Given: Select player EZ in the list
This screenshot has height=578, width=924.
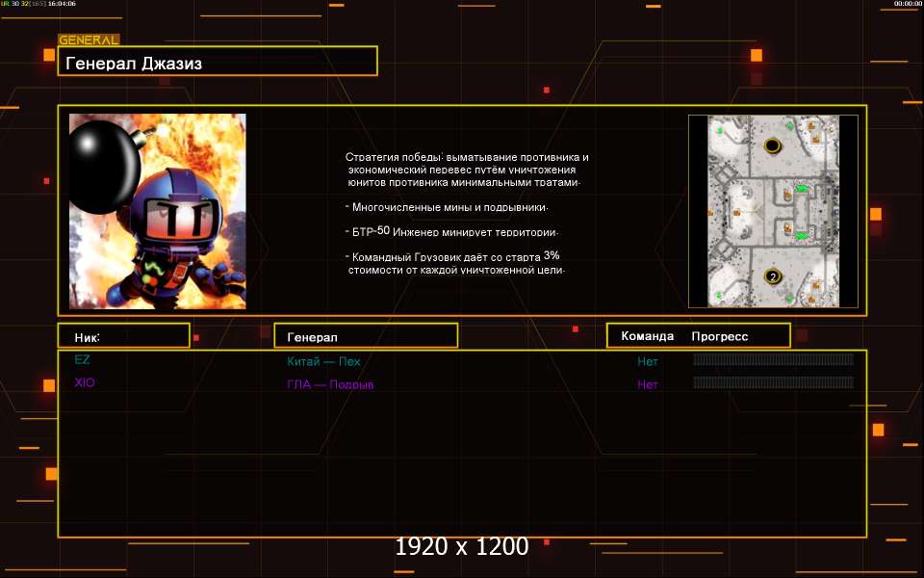Looking at the screenshot, I should coord(82,359).
